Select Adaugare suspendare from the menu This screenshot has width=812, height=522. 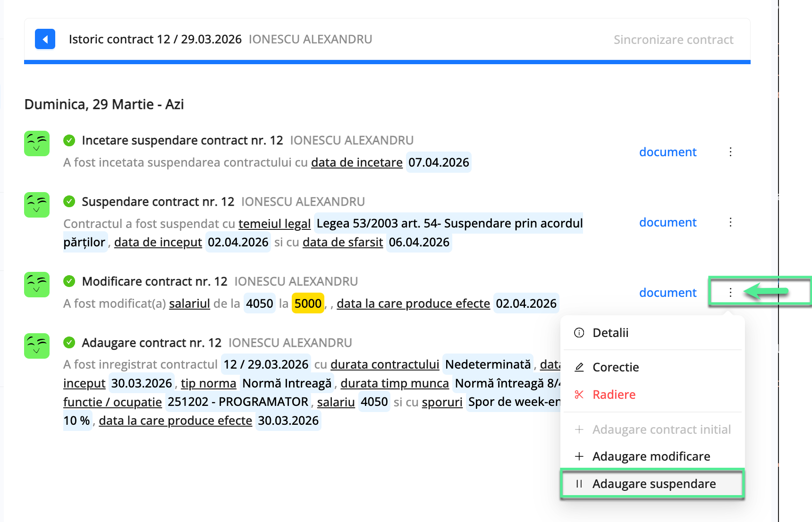pyautogui.click(x=654, y=483)
